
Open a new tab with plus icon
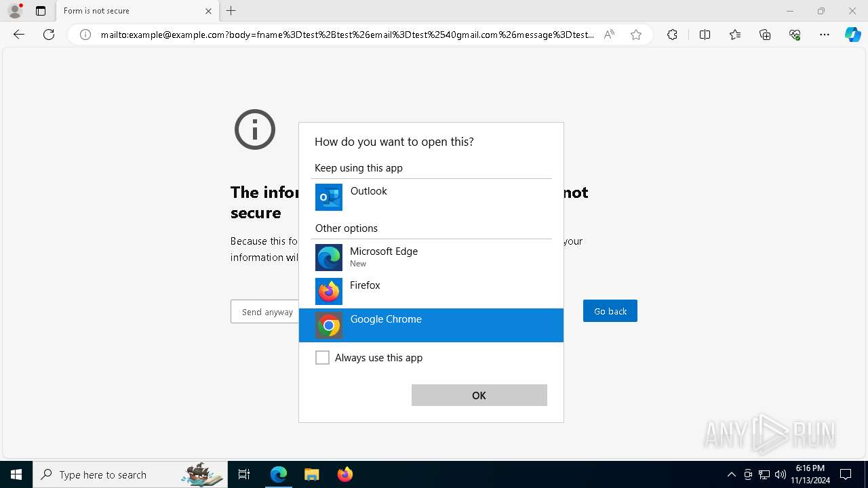(x=231, y=11)
